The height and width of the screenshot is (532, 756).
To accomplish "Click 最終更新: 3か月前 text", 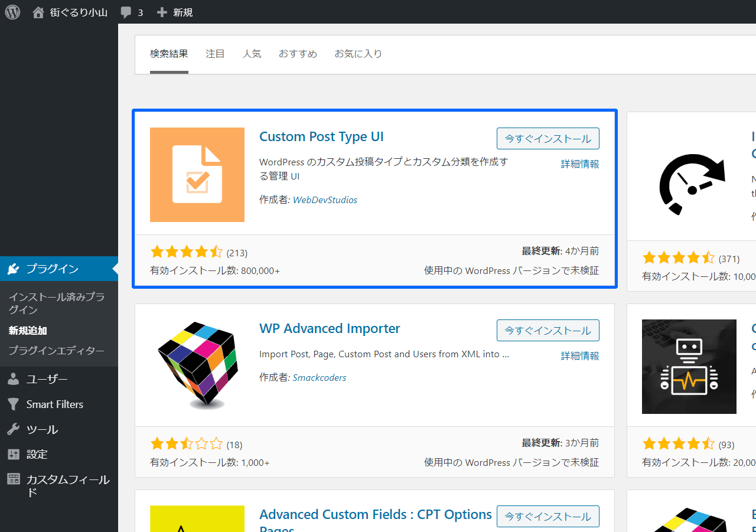I will click(561, 443).
